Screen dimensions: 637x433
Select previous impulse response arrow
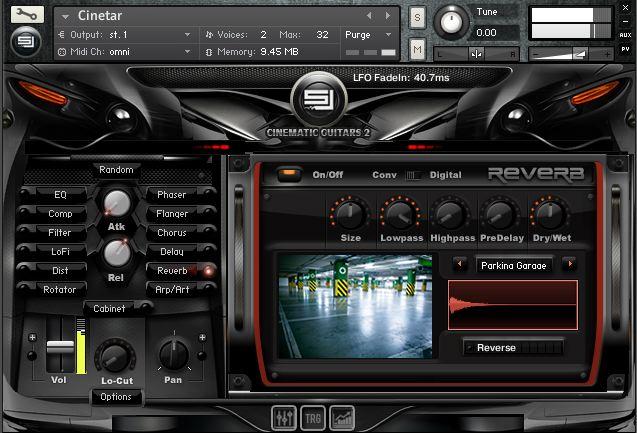pos(460,265)
